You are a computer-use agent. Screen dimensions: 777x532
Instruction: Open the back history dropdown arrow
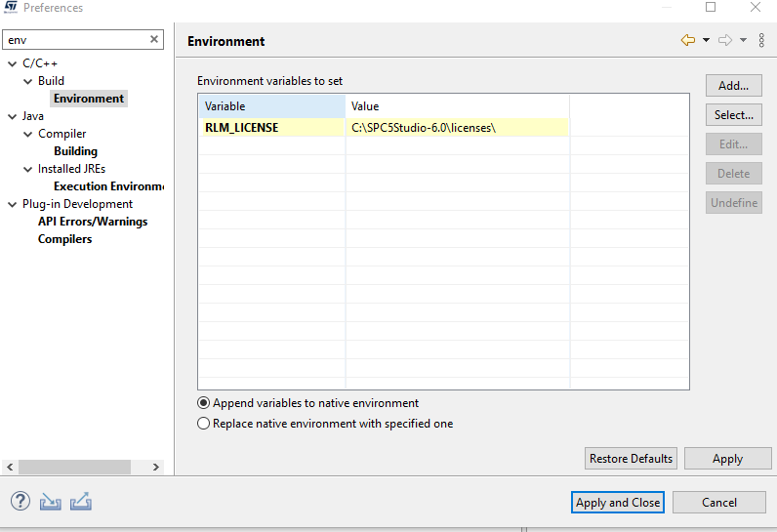pyautogui.click(x=705, y=40)
